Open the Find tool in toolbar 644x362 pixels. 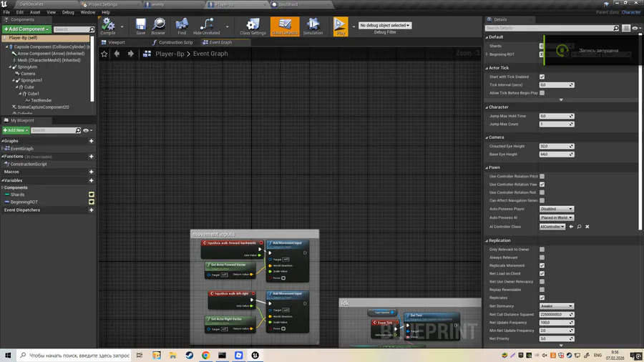tap(182, 26)
